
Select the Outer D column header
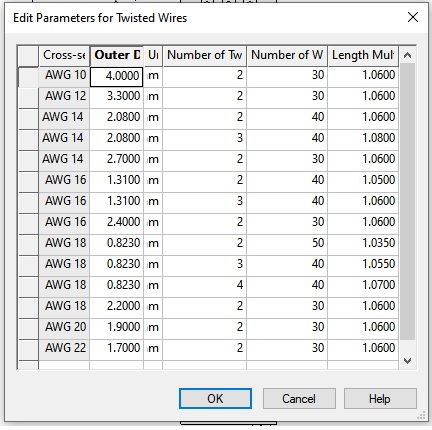tap(117, 55)
